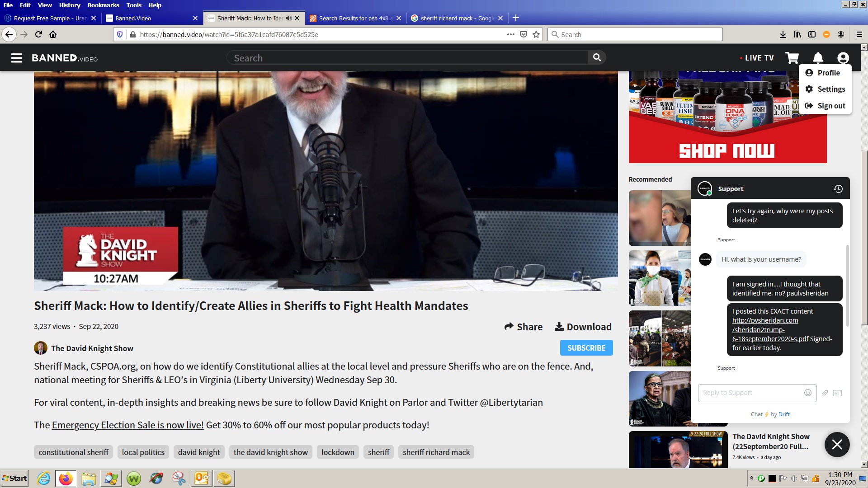This screenshot has height=488, width=868.
Task: Click in Reply to Support field
Action: (750, 393)
